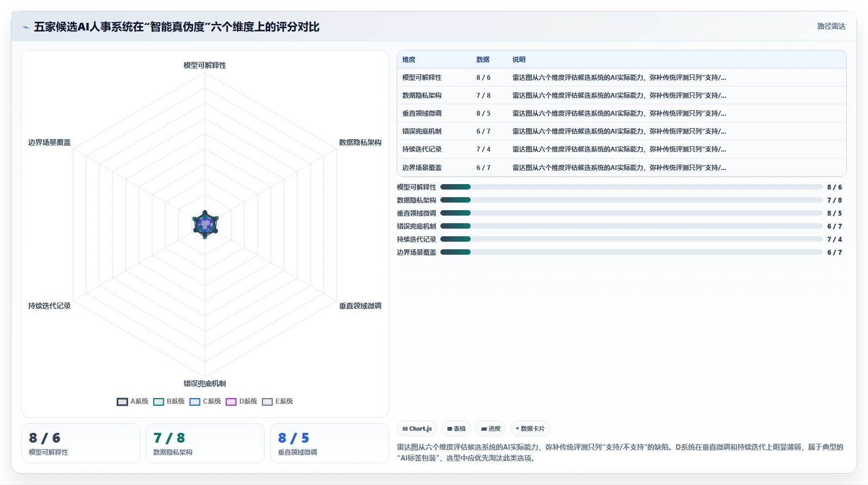The image size is (868, 485).
Task: Select the 持续迭代记录 table row cell
Action: point(422,149)
